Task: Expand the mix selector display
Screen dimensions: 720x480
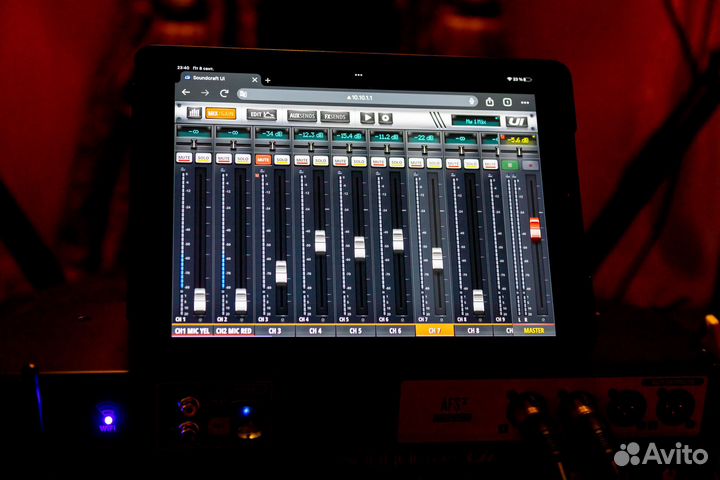Action: 475,120
